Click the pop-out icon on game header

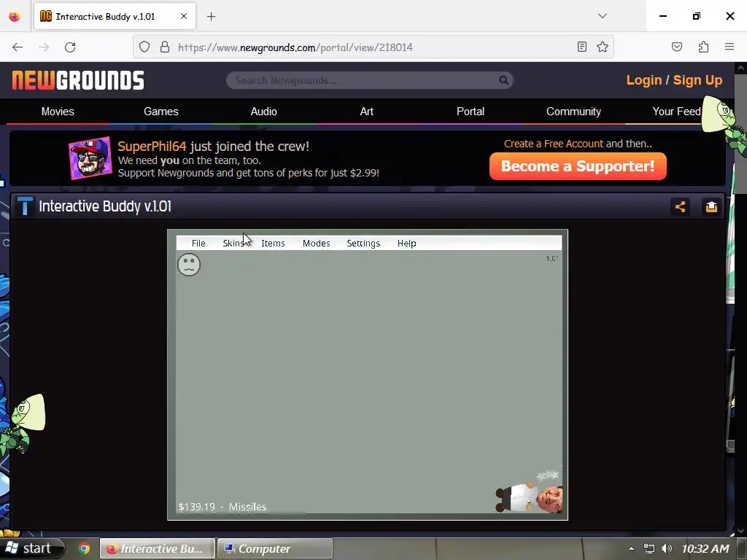coord(711,206)
